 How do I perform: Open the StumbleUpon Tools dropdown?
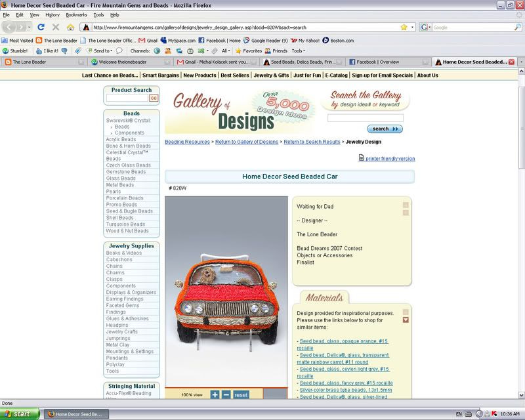pos(299,51)
